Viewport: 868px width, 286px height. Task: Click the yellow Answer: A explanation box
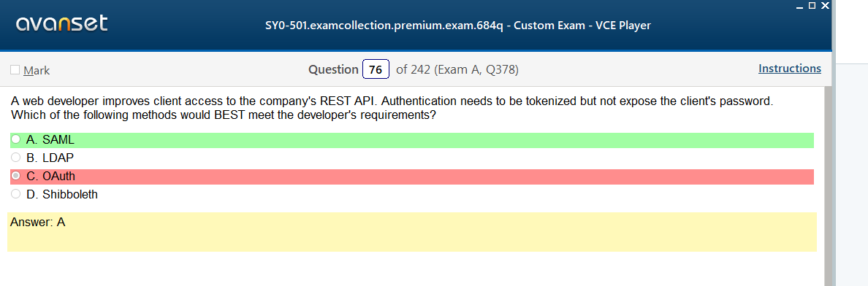[411, 232]
